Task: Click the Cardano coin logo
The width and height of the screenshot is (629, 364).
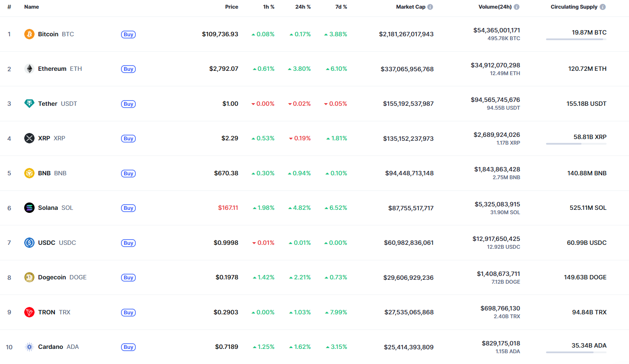Action: tap(29, 347)
